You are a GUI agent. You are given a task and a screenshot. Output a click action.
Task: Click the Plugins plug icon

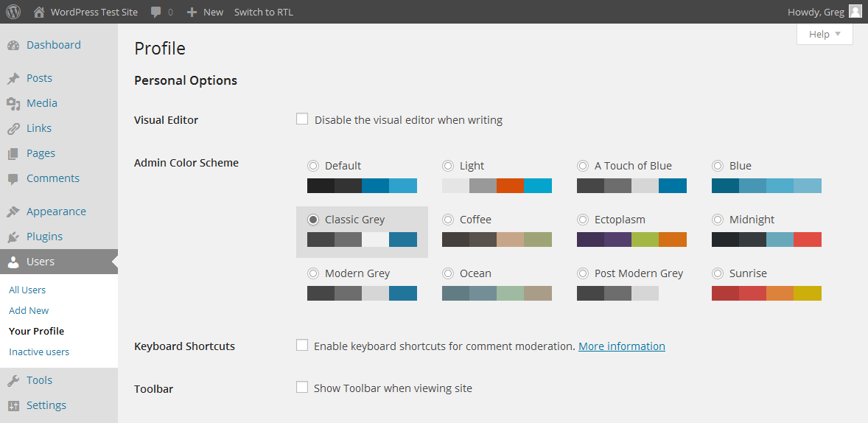point(13,237)
